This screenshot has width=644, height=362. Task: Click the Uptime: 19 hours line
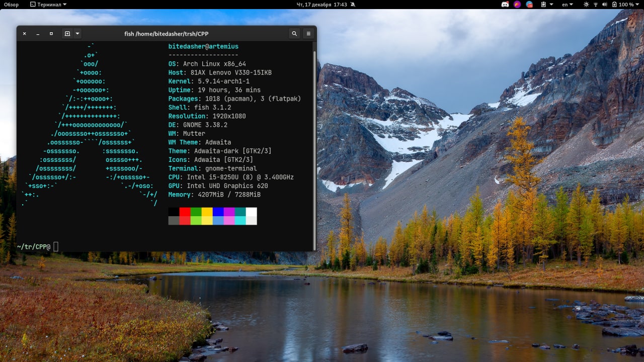214,90
